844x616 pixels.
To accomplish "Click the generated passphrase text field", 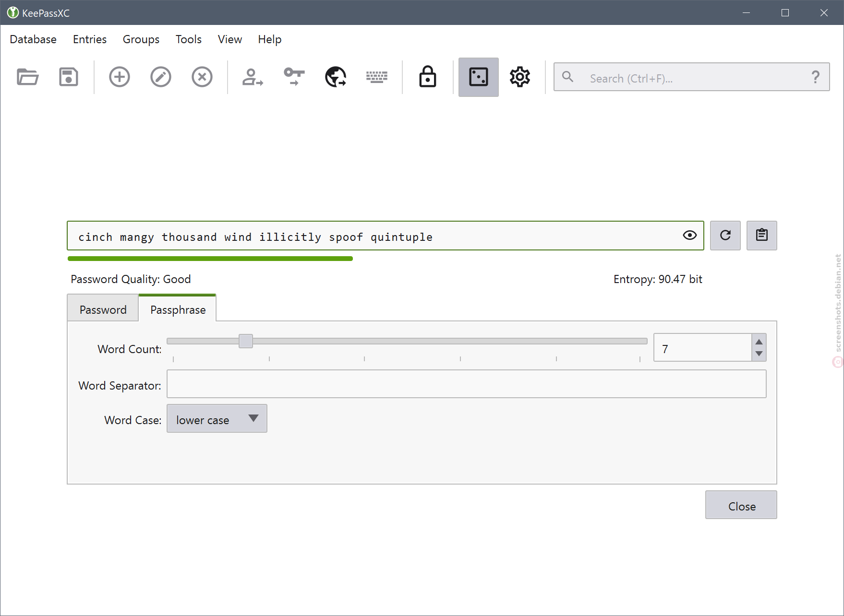I will [386, 236].
